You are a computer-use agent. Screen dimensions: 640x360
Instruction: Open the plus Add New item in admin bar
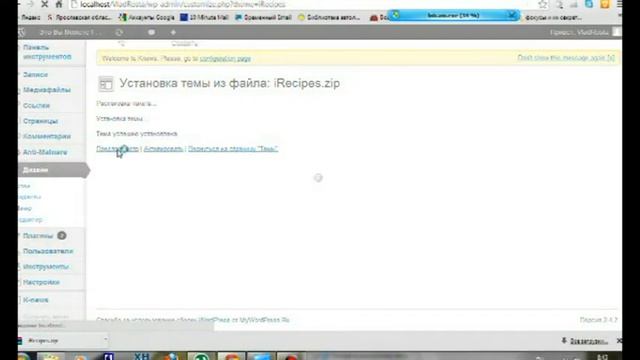[x=173, y=32]
